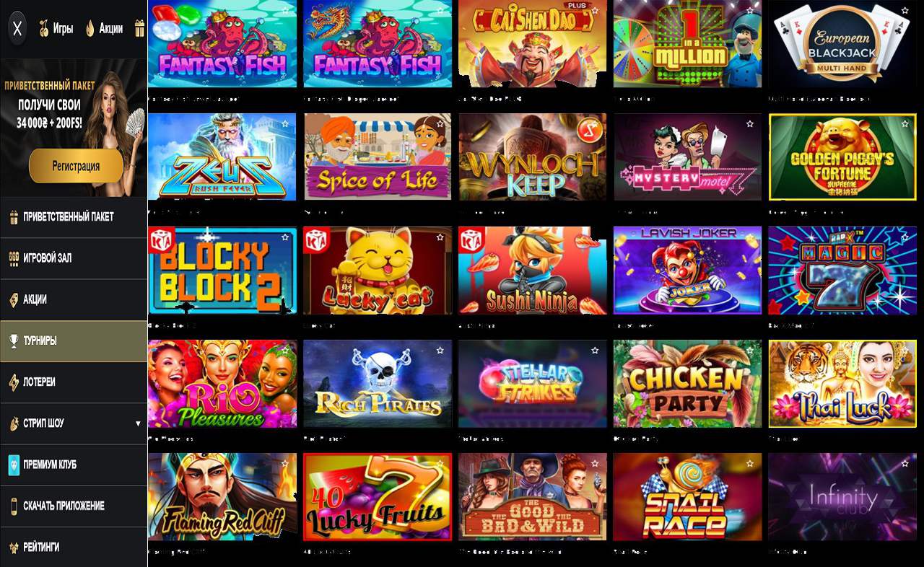
Task: Click the lightning icon beside Лотереи
Action: tap(14, 382)
